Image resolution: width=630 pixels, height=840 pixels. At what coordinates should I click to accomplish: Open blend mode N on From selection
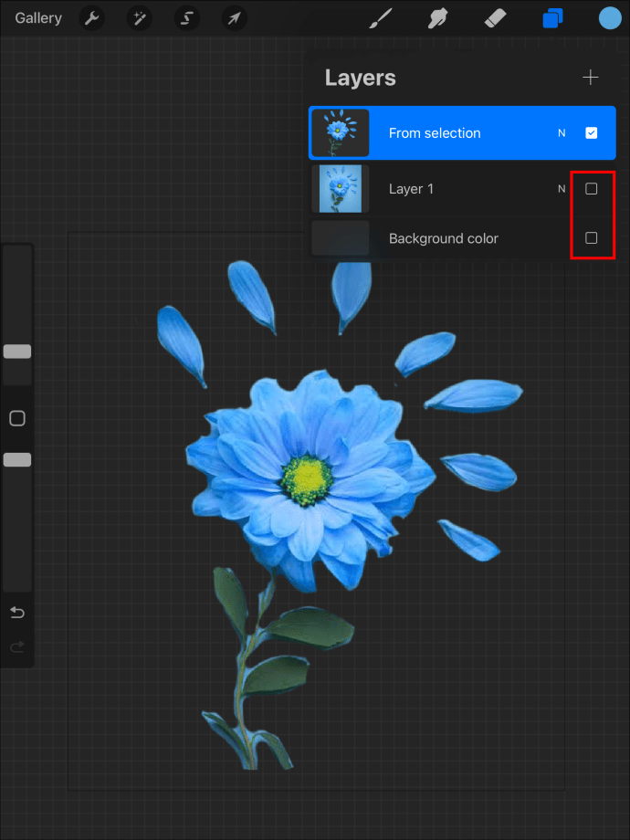tap(562, 133)
